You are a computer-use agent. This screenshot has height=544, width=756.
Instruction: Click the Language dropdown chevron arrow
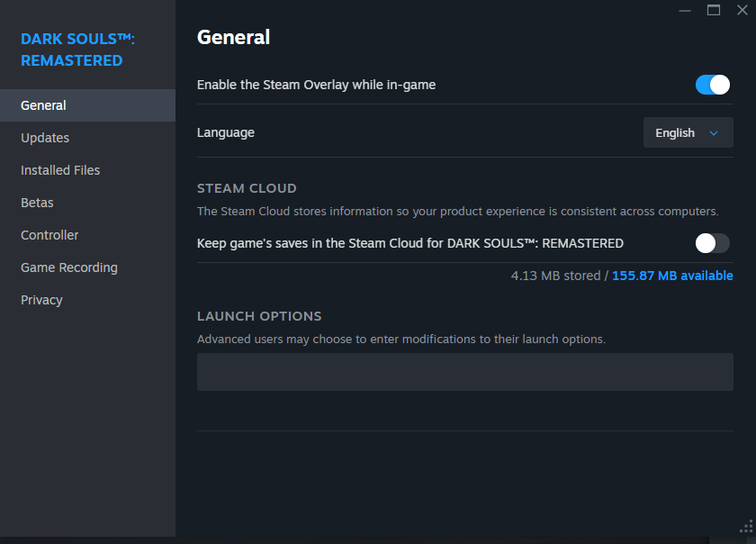pos(714,133)
